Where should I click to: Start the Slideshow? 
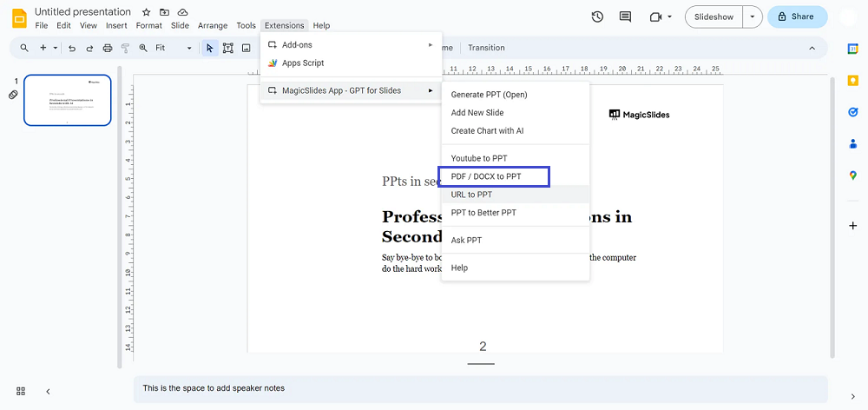713,17
